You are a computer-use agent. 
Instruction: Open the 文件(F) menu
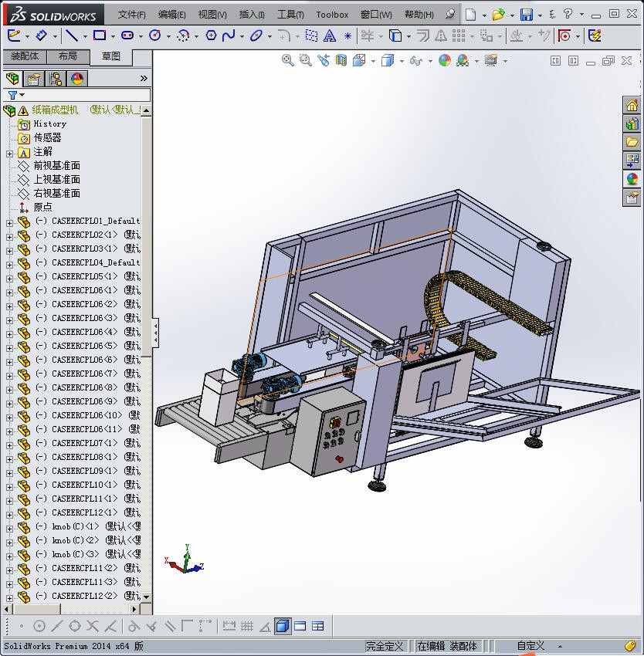[131, 15]
